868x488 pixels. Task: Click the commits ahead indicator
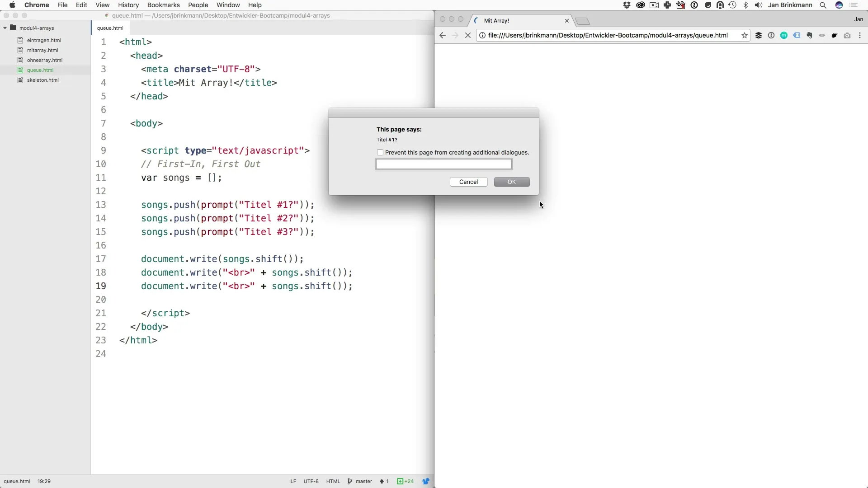(384, 481)
